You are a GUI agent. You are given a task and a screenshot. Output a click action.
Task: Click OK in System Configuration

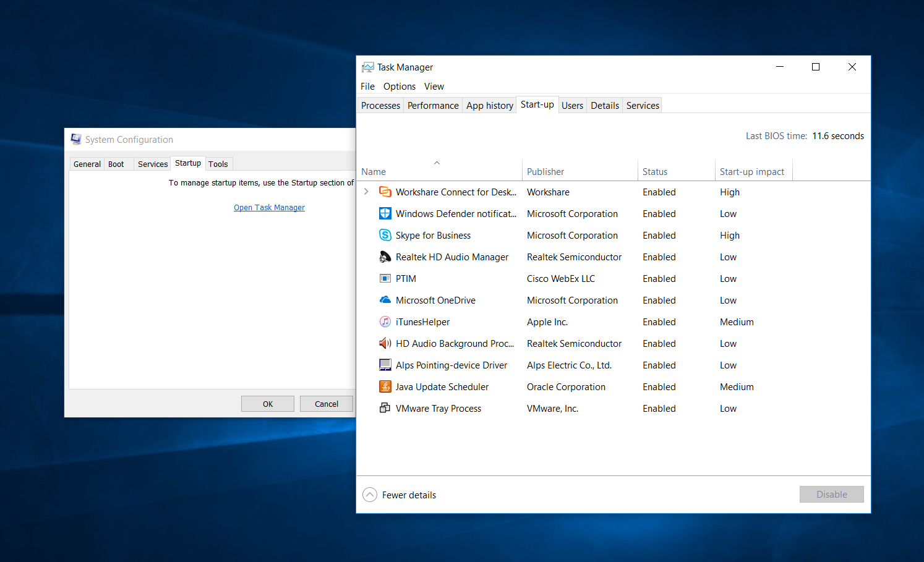(268, 404)
